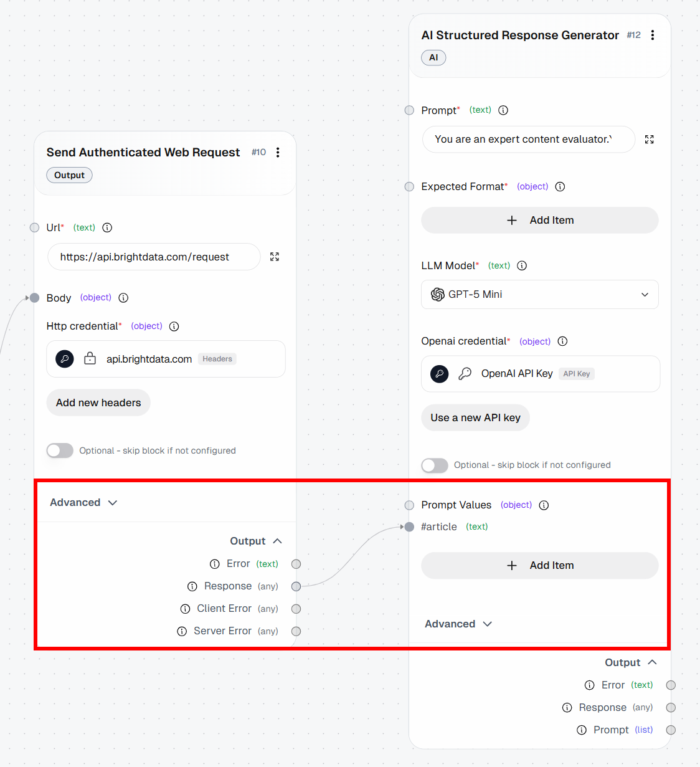The height and width of the screenshot is (767, 700).
Task: Expand Advanced section in Web Request block
Action: pyautogui.click(x=83, y=503)
